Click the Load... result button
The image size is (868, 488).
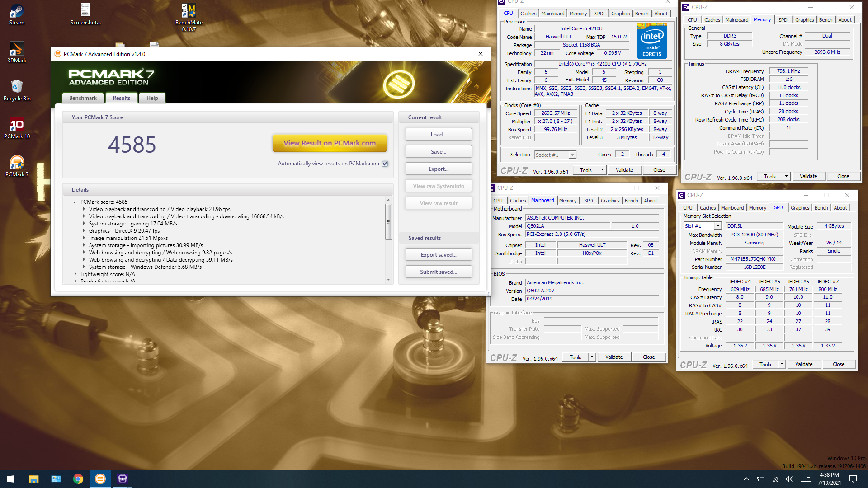pos(439,134)
